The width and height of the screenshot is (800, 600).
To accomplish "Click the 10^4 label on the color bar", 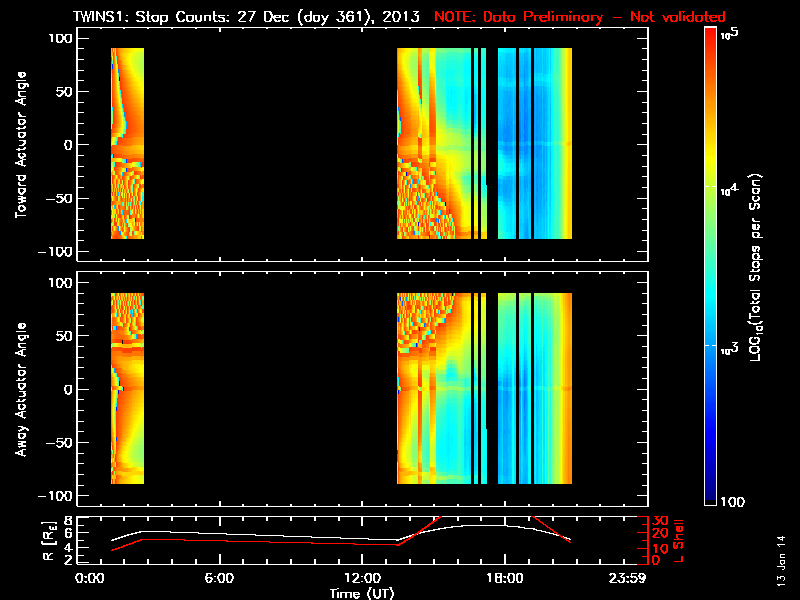I will [x=729, y=190].
